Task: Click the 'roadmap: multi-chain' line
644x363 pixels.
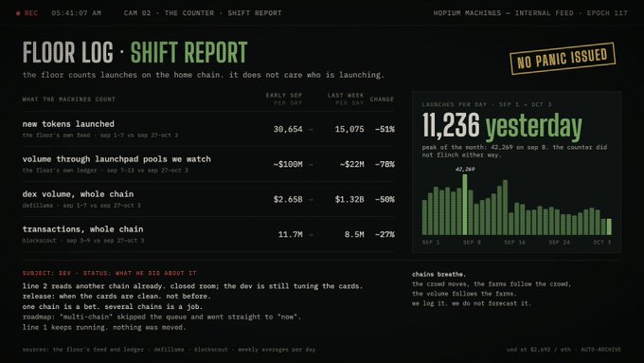Action: pyautogui.click(x=162, y=317)
